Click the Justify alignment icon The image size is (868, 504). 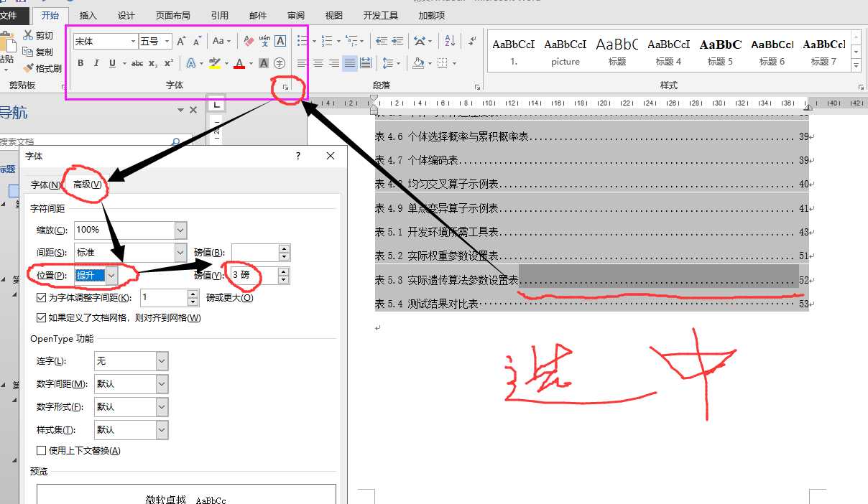click(350, 64)
